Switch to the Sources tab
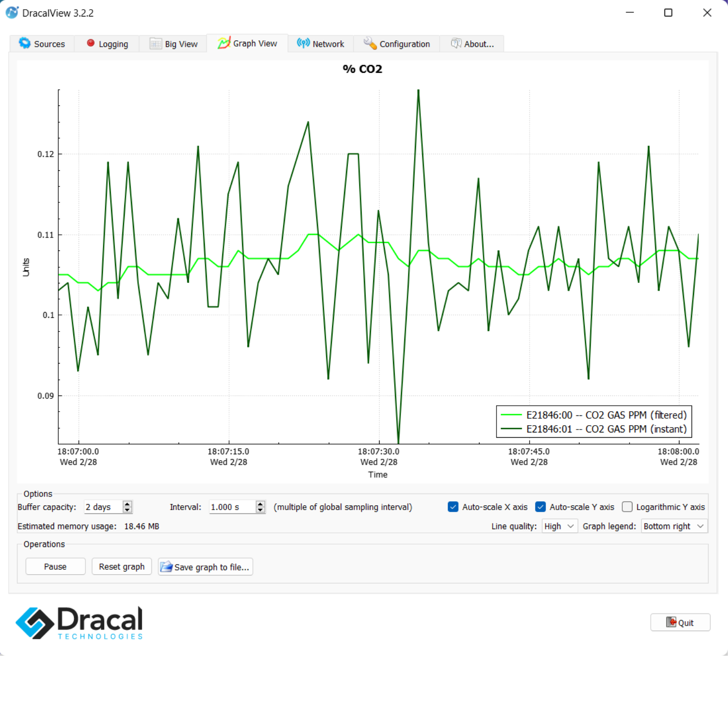The image size is (728, 728). point(42,44)
